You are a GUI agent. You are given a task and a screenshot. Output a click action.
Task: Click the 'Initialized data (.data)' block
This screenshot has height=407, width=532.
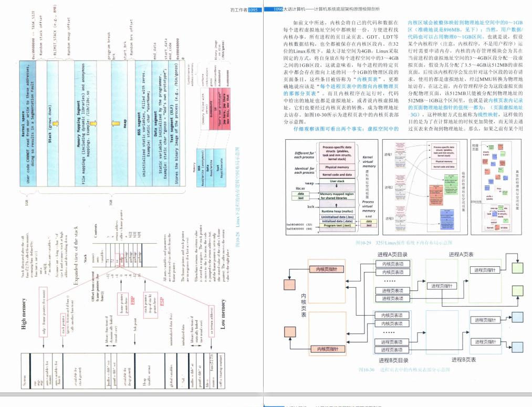337,221
